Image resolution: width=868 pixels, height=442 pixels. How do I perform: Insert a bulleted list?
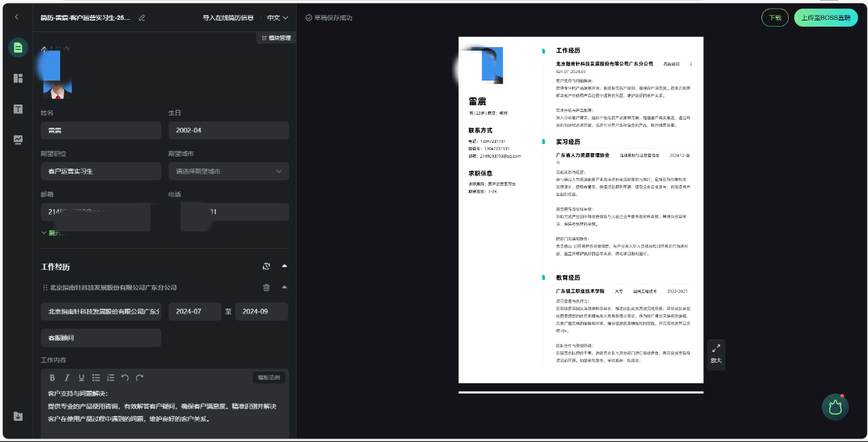[96, 378]
